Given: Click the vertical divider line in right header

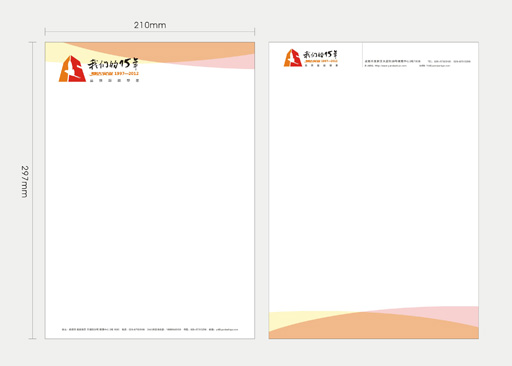Looking at the screenshot, I should click(363, 55).
